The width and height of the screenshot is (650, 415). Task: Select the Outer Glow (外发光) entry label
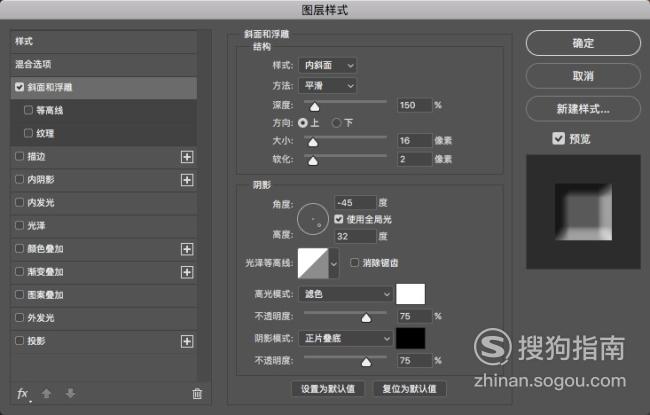tap(41, 318)
